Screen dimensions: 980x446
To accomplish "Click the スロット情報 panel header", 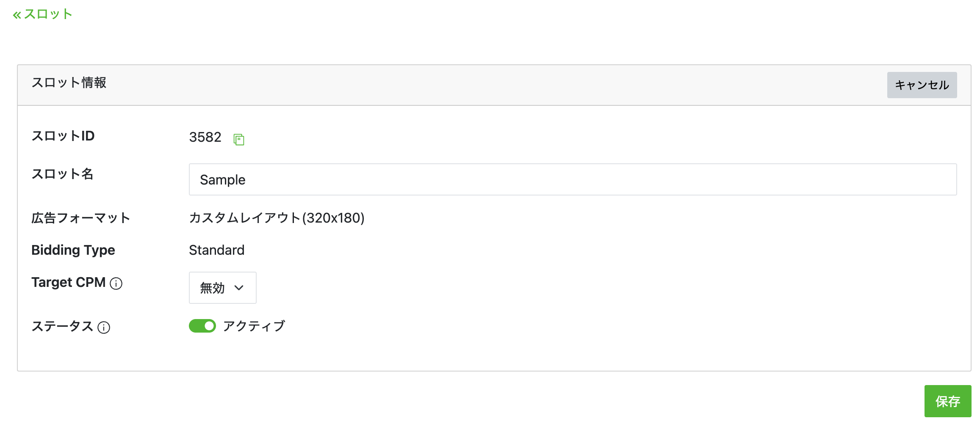I will tap(494, 85).
